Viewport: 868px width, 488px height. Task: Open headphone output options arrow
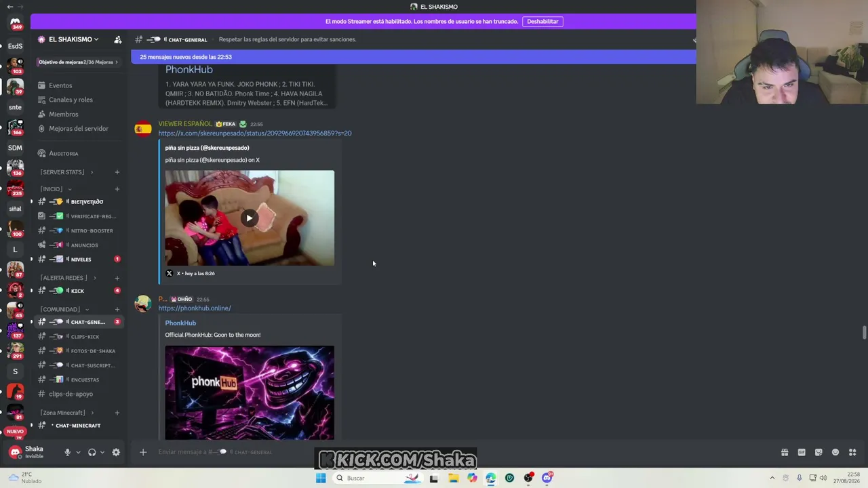[x=102, y=452]
